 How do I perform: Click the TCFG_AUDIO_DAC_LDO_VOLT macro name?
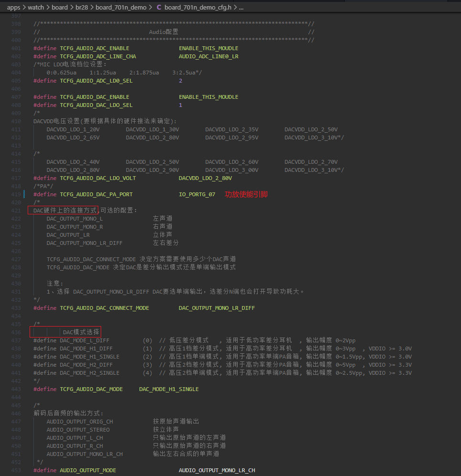[x=98, y=178]
